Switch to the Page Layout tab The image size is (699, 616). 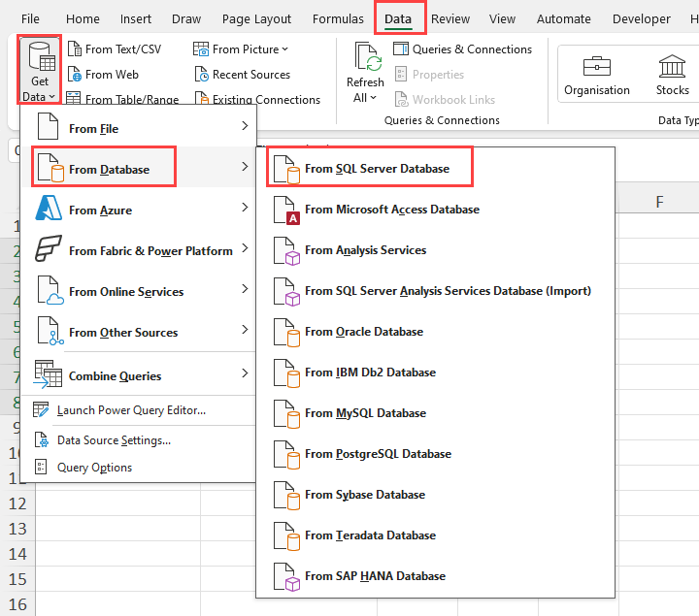(256, 18)
